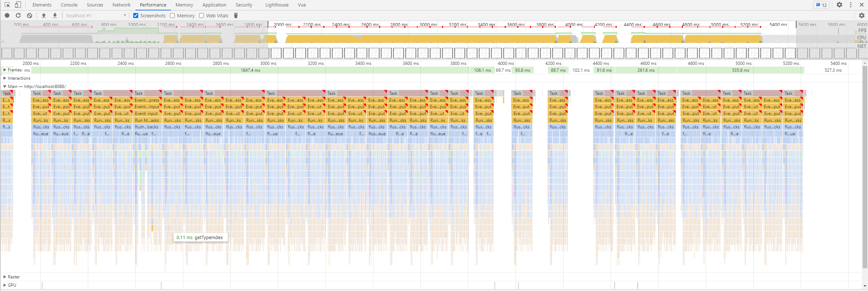Click the Save profile download arrow icon
Screen dimensions: 868x291
point(55,16)
